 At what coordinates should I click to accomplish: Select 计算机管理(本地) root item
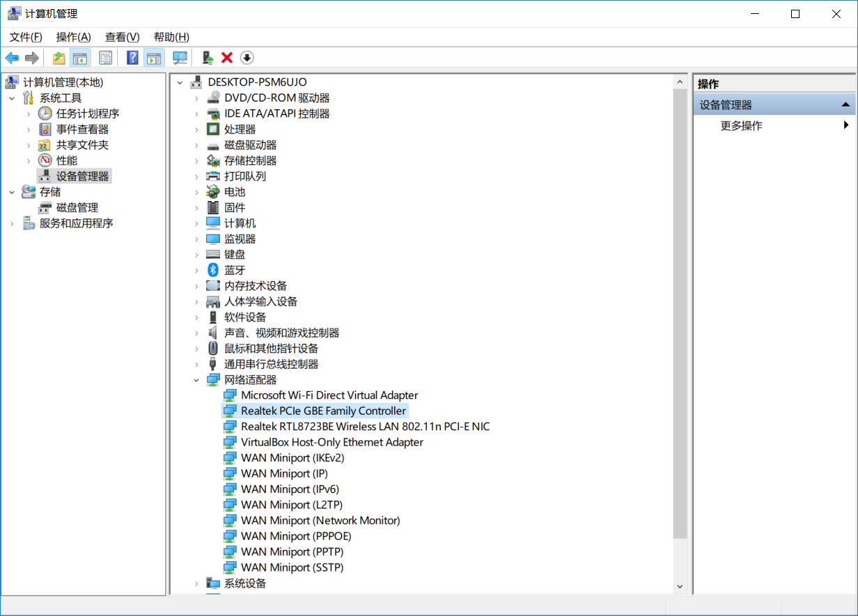pos(63,82)
